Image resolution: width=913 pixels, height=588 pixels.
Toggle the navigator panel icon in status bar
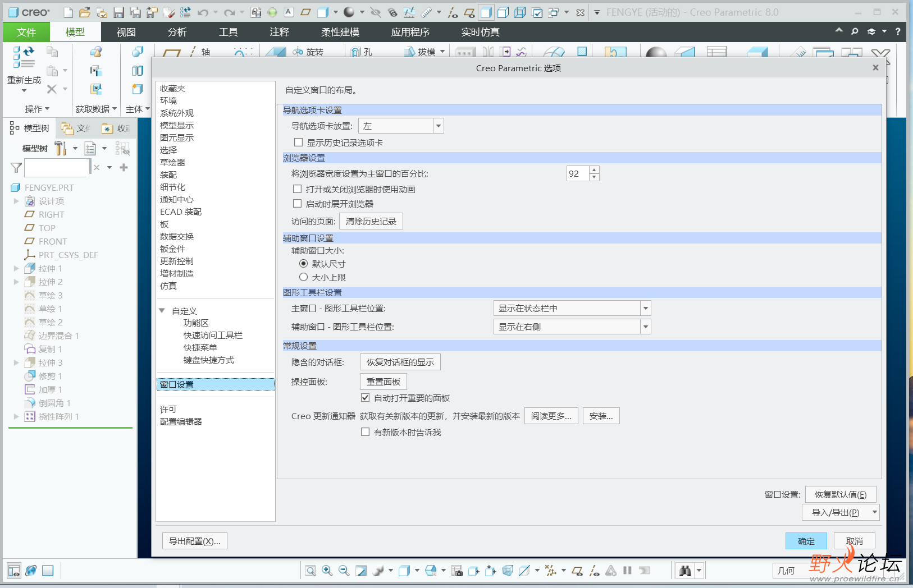[14, 571]
